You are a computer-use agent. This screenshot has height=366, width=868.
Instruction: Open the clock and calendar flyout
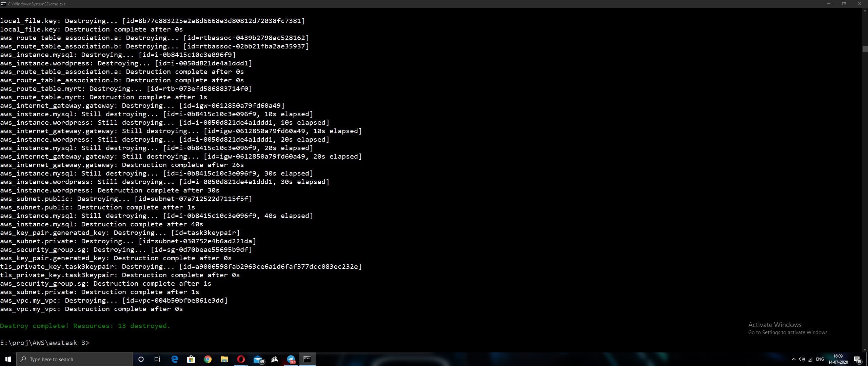pyautogui.click(x=838, y=359)
